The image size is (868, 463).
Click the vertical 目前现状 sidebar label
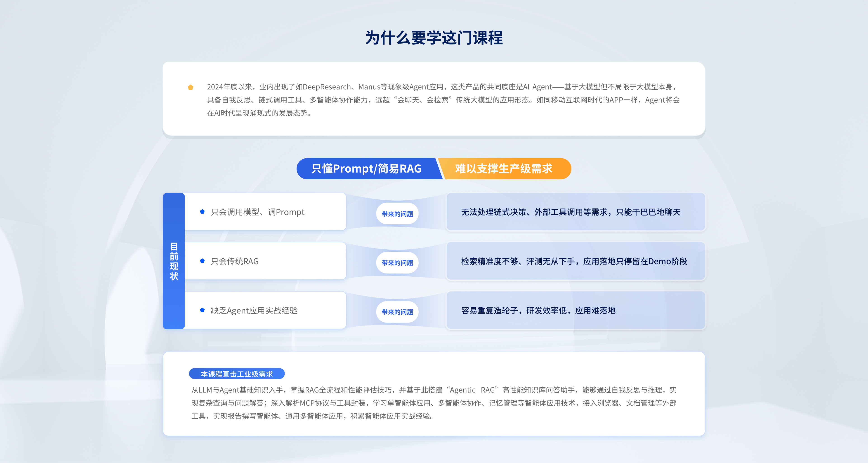click(x=174, y=261)
